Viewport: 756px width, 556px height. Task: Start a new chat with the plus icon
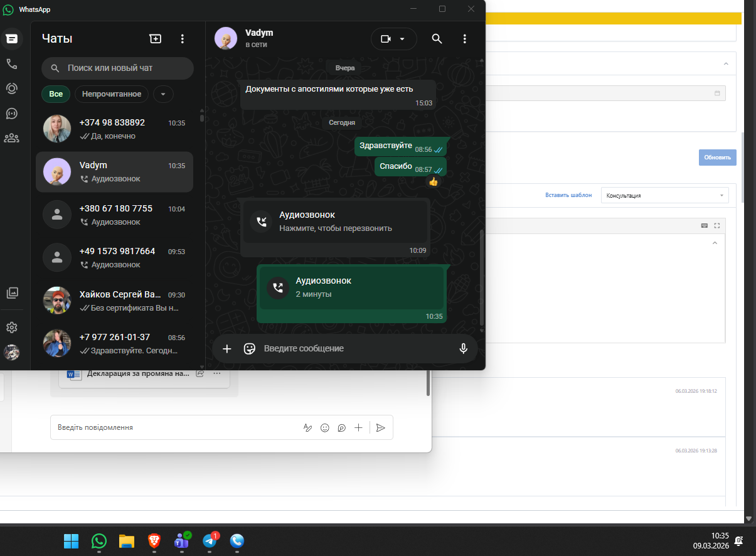click(155, 39)
